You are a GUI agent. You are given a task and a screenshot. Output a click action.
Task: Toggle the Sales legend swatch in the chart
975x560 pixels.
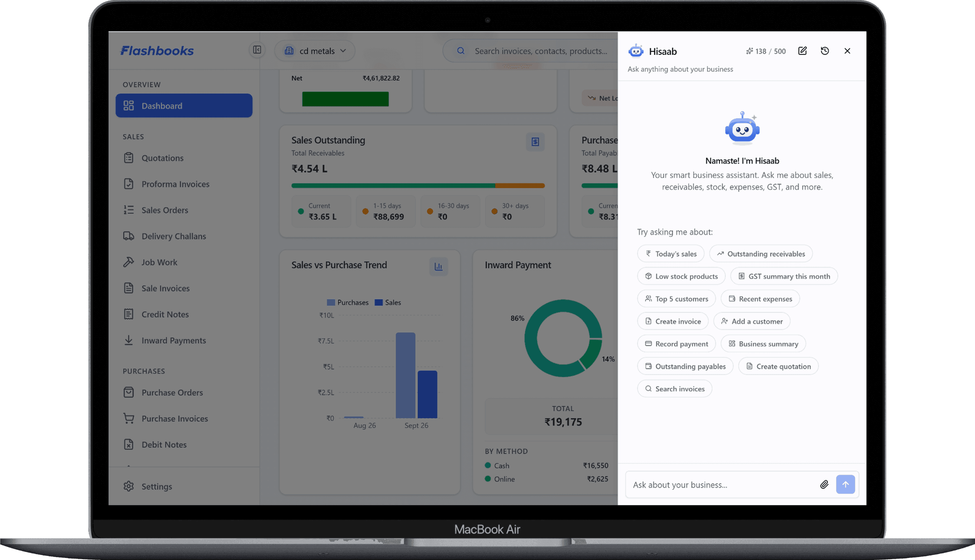[379, 302]
